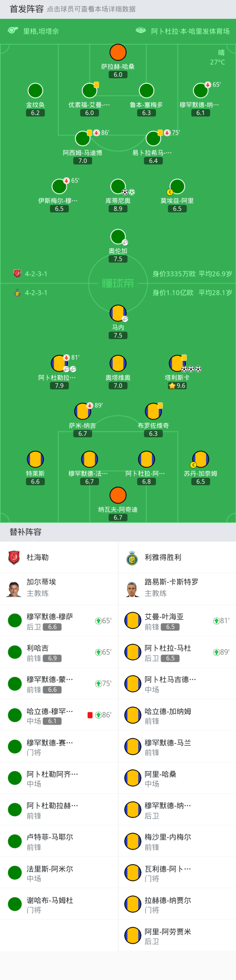Open coach 路易斯-卡斯特罗's photo
Screen dimensions: 236x980
[132, 589]
